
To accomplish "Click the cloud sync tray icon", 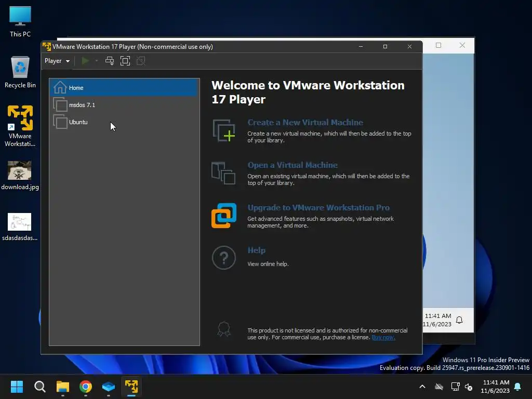I will pos(439,387).
